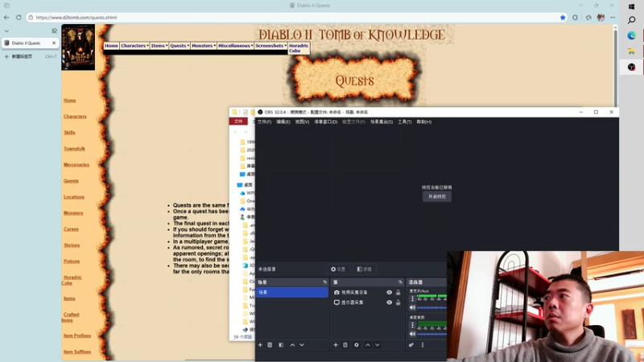Image resolution: width=644 pixels, height=362 pixels.
Task: Open OBS Help menu
Action: pos(424,122)
